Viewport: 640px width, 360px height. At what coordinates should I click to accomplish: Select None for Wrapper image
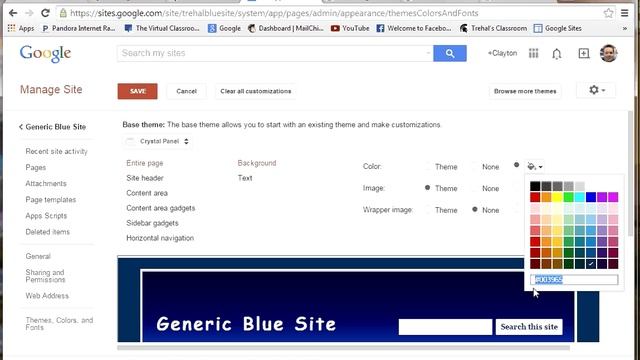[x=474, y=209]
